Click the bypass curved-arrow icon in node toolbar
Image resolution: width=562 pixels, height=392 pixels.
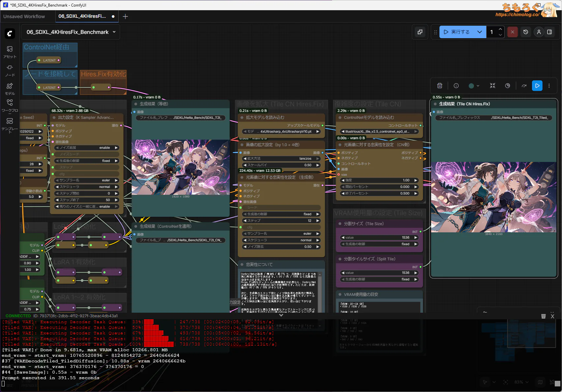(x=524, y=86)
